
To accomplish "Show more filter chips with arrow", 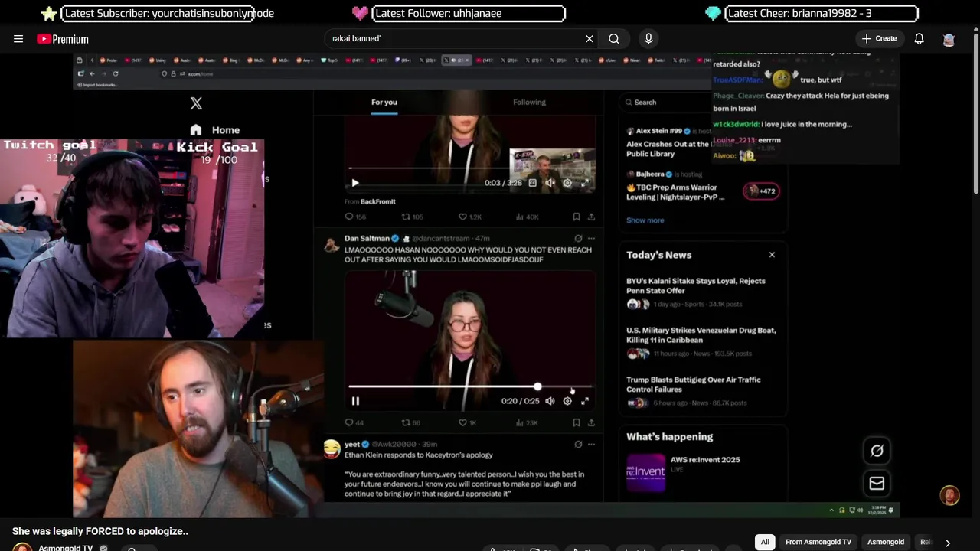I will tap(948, 543).
